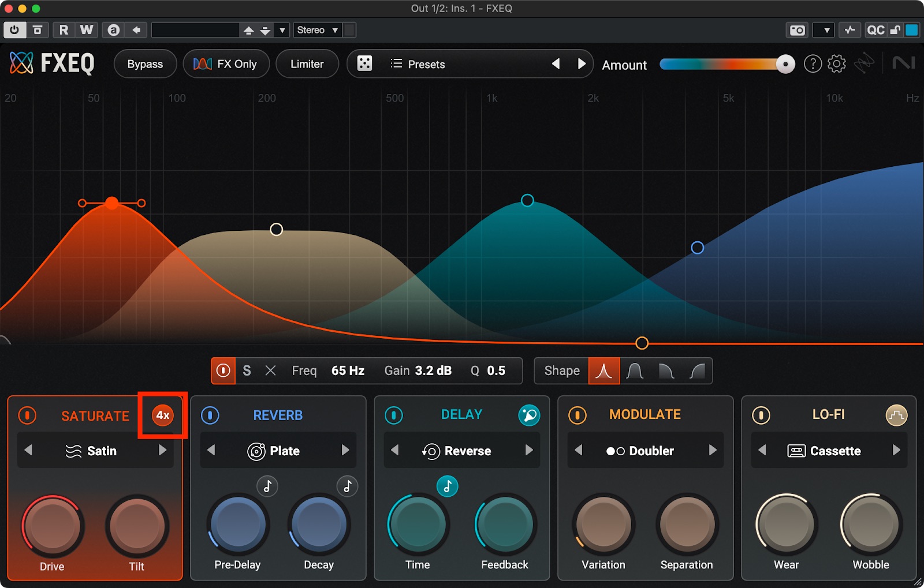
Task: Toggle the MODULATE module power
Action: [x=577, y=415]
